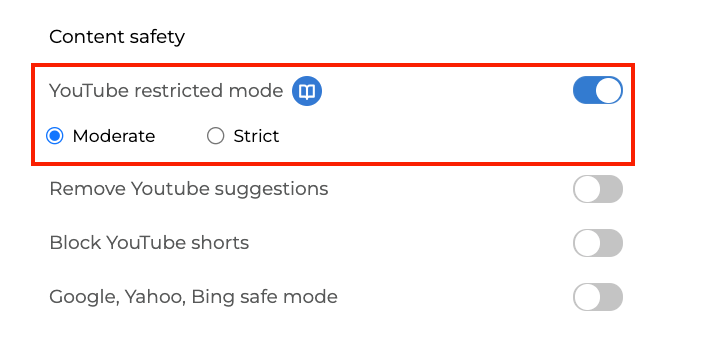This screenshot has height=362, width=728.
Task: Enable the Remove Youtube suggestions toggle
Action: [598, 189]
